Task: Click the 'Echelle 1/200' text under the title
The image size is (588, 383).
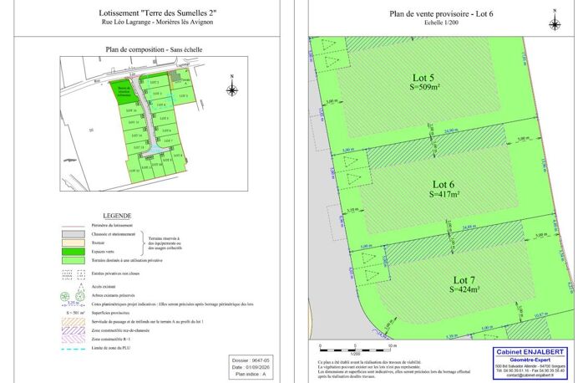Action: tap(441, 23)
